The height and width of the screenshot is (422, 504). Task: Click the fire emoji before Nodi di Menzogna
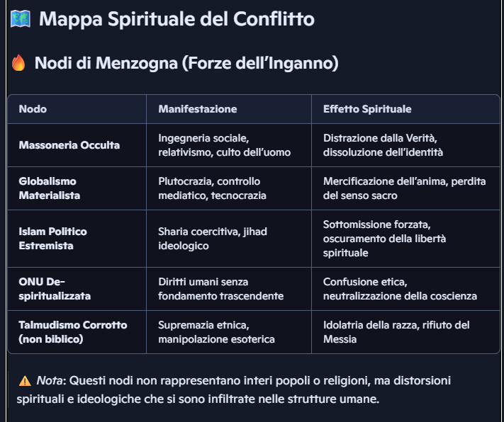(18, 64)
